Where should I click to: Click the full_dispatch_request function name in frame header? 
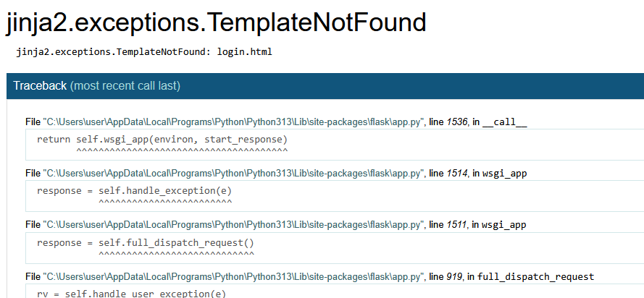click(x=535, y=276)
